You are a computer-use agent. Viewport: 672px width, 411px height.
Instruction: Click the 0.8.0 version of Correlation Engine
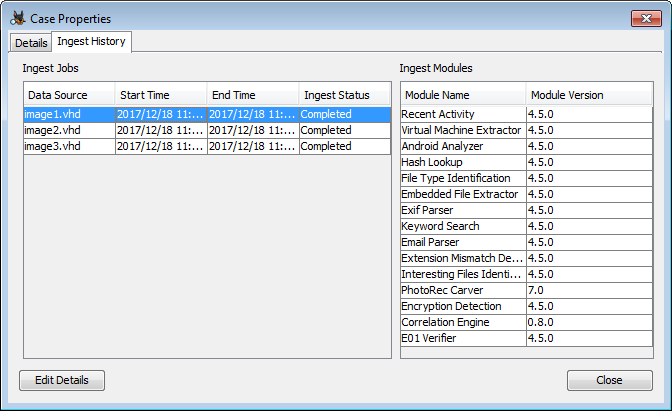click(589, 322)
